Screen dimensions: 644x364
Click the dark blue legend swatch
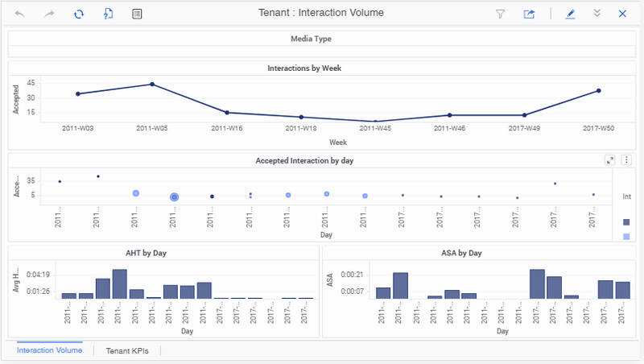(x=627, y=221)
